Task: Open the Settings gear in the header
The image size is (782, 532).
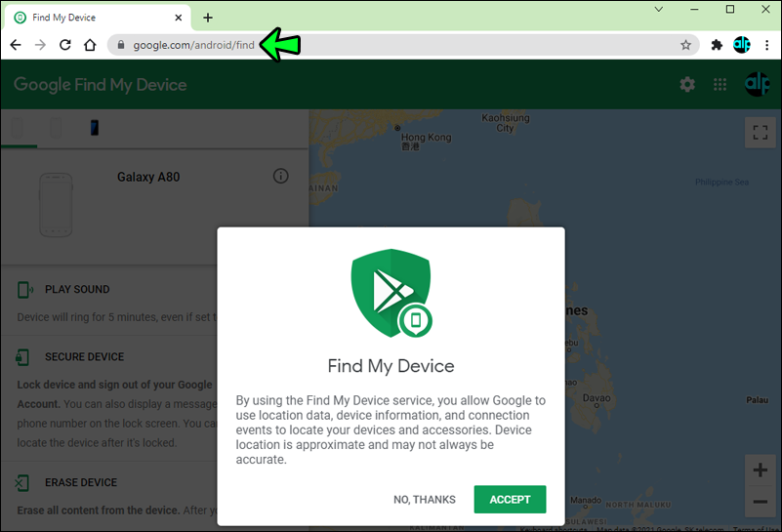Action: coord(687,84)
